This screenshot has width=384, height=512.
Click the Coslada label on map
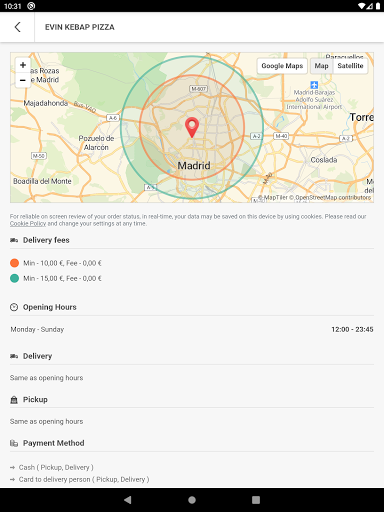pyautogui.click(x=324, y=160)
